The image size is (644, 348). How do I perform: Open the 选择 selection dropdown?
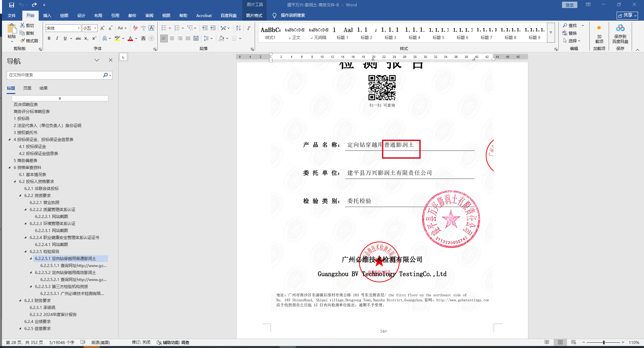(x=572, y=41)
